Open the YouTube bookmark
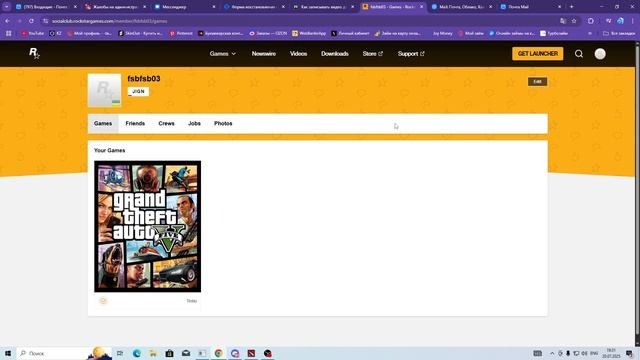Viewport: 640px width, 360px height. tap(33, 33)
